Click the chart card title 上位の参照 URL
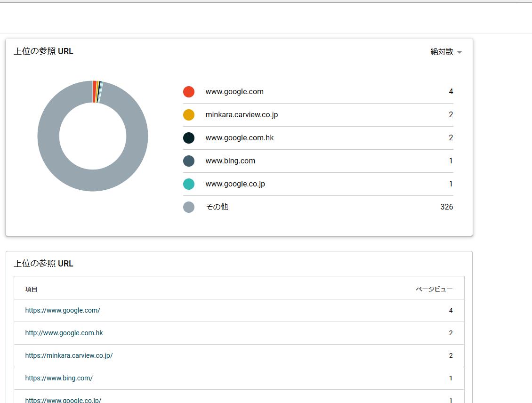532x403 pixels. tap(43, 51)
